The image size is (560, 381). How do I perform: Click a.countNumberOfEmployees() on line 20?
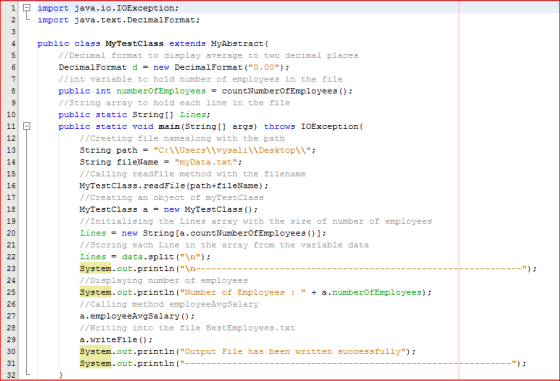coord(248,233)
